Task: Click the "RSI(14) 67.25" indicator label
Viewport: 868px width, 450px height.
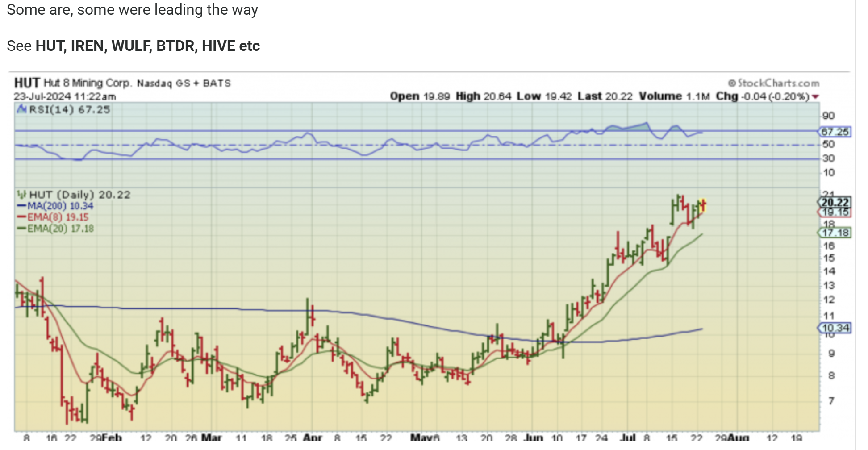Action: [69, 109]
